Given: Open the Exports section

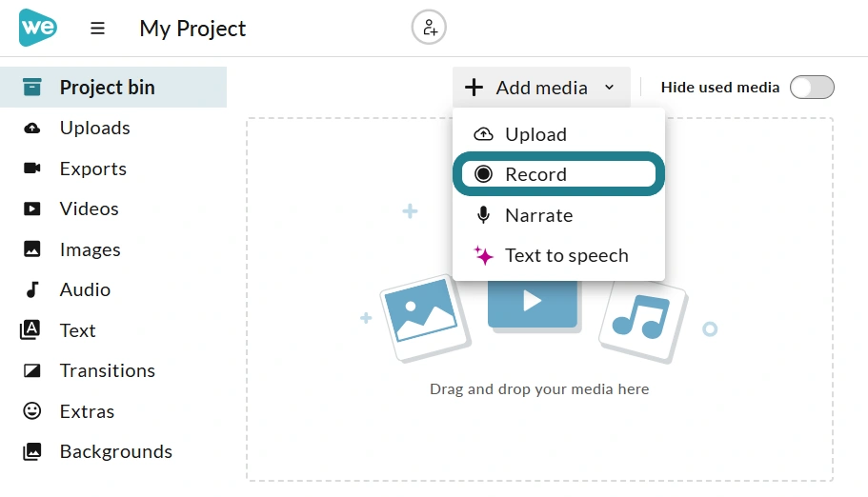Looking at the screenshot, I should [x=113, y=169].
